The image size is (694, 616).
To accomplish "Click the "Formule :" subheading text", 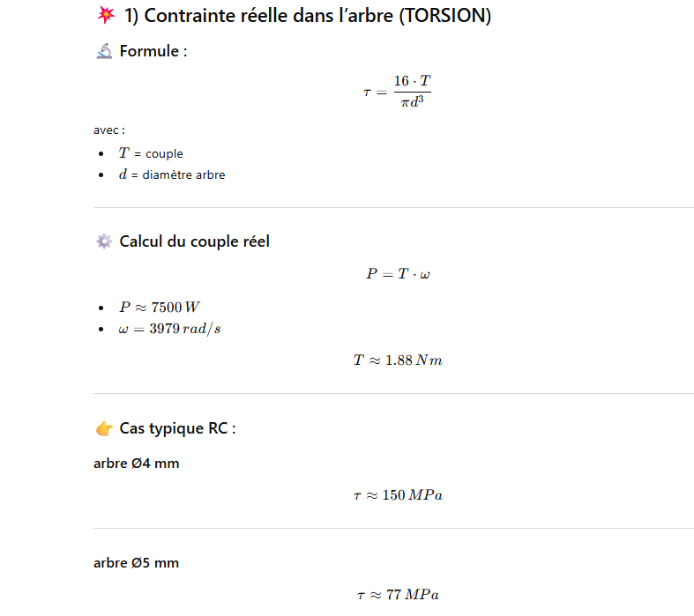I will click(153, 51).
